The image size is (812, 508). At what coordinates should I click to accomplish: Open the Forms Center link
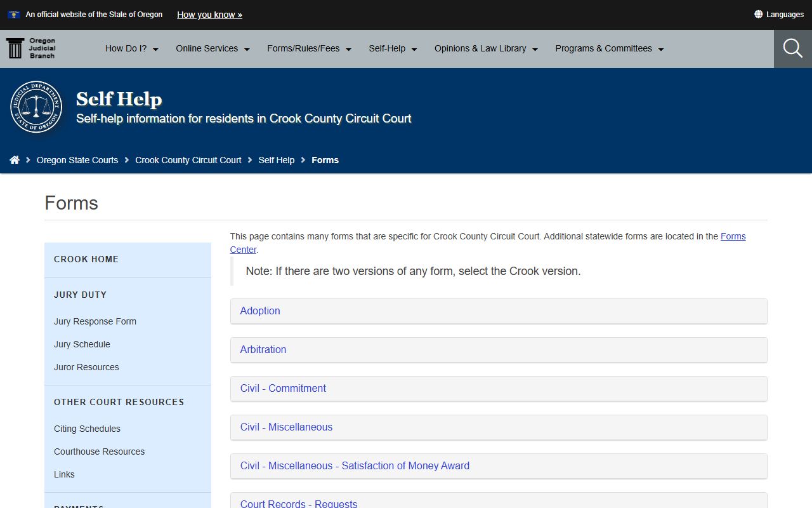point(733,236)
